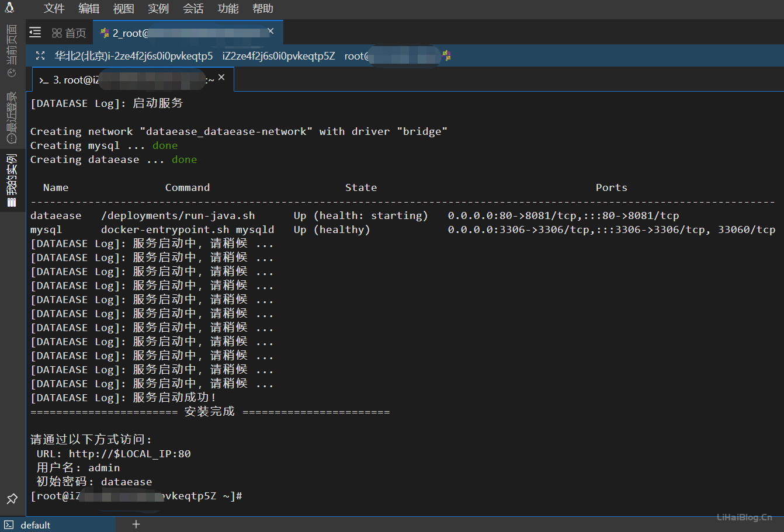Click the Ports column header

point(611,187)
